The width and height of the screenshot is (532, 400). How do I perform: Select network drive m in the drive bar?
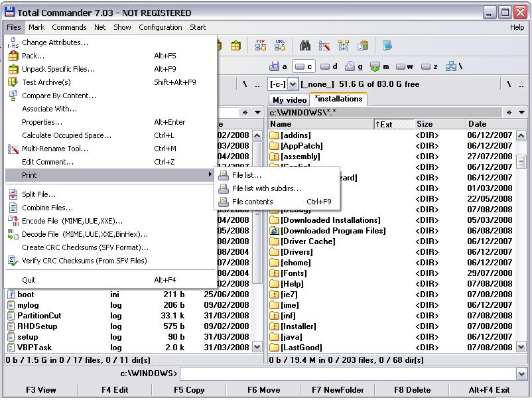tap(379, 66)
